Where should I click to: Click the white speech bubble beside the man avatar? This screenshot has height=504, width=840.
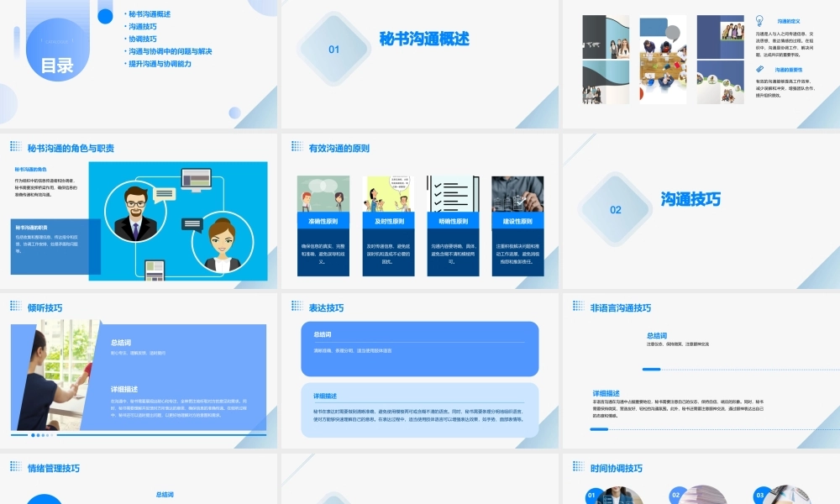[x=165, y=194]
